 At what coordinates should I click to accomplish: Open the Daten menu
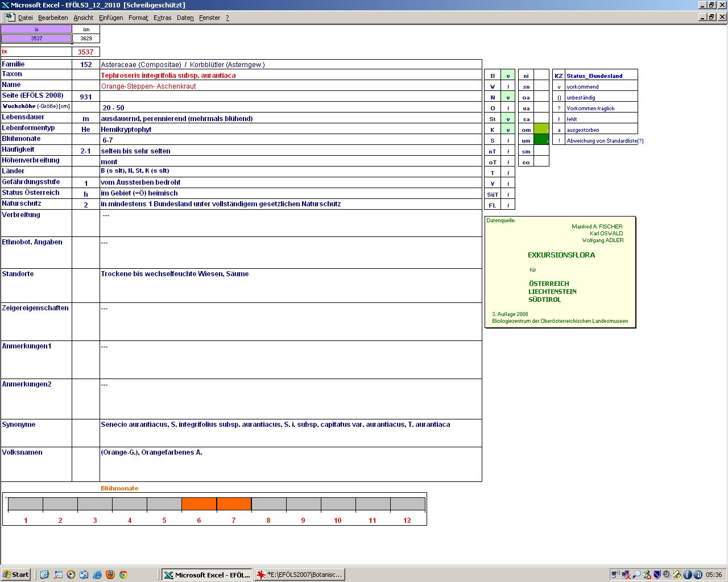(185, 18)
